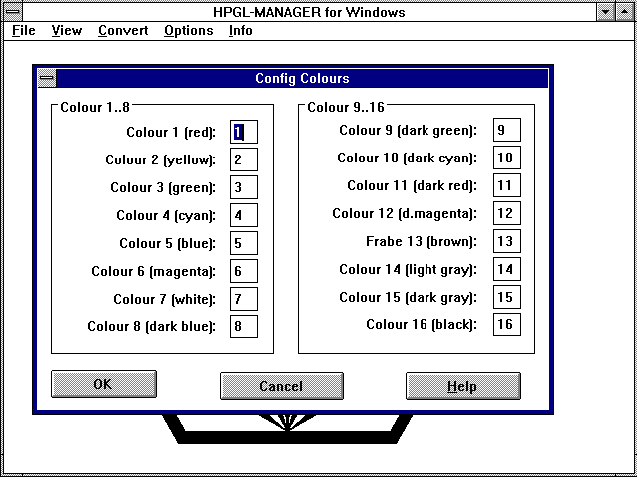Click the Colour 6 (magenta) field
The width and height of the screenshot is (638, 479).
click(x=244, y=271)
